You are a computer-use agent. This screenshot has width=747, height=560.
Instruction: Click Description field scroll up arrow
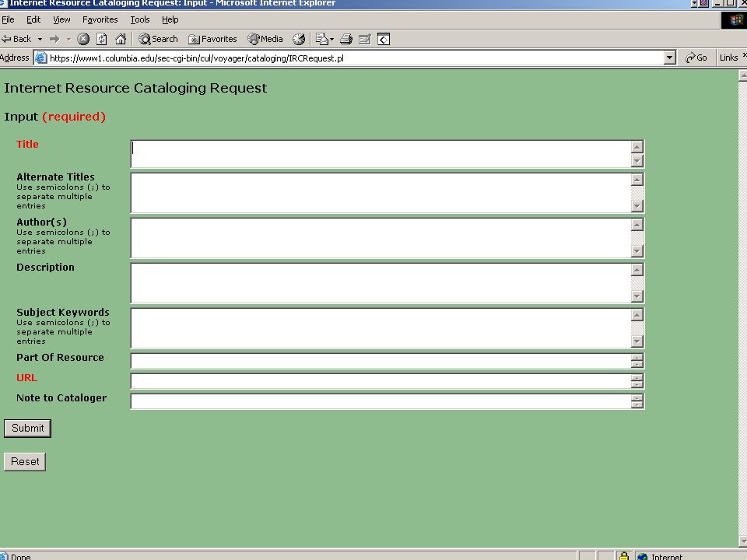[x=637, y=270]
